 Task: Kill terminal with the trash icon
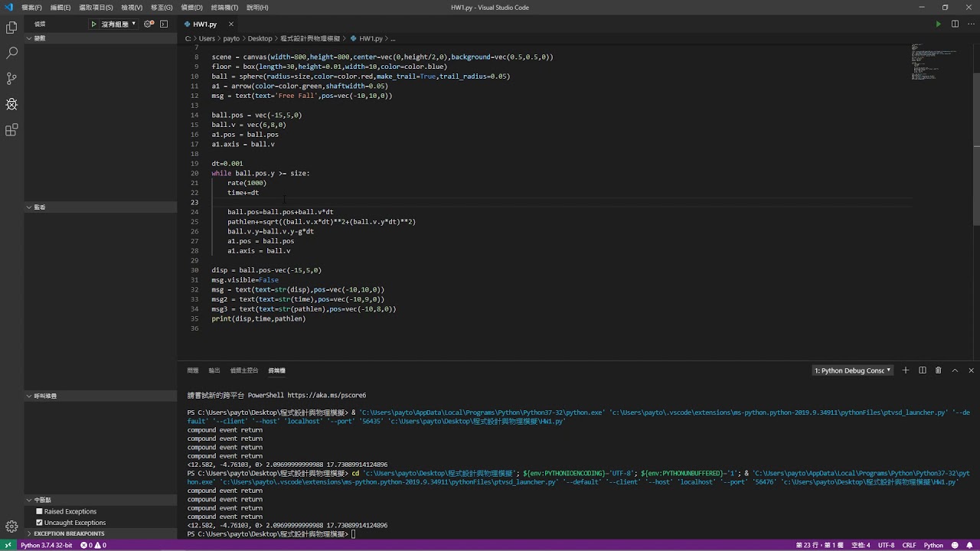click(x=938, y=370)
